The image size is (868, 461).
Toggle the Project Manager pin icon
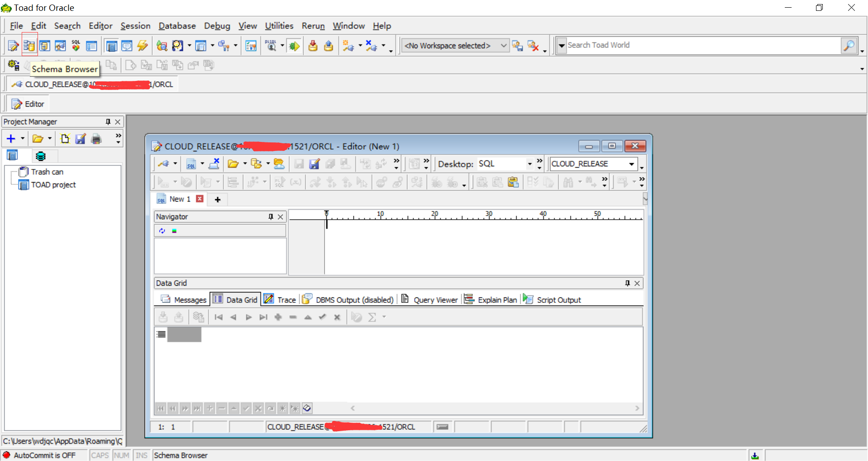pos(108,122)
